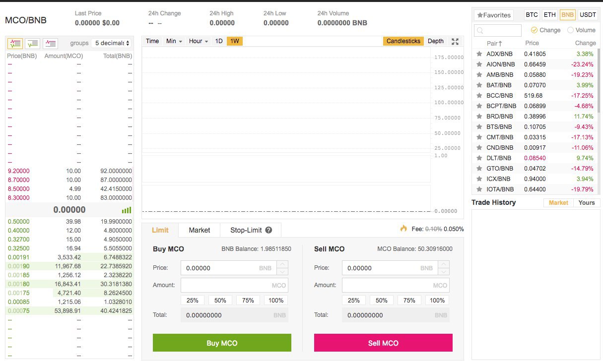Screen dimensions: 603x364
Task: Open the Hour interval dropdown
Action: (x=198, y=41)
